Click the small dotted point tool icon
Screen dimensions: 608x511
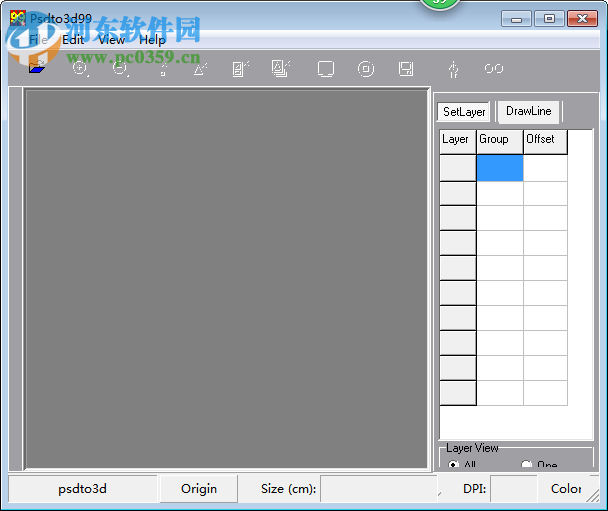164,69
